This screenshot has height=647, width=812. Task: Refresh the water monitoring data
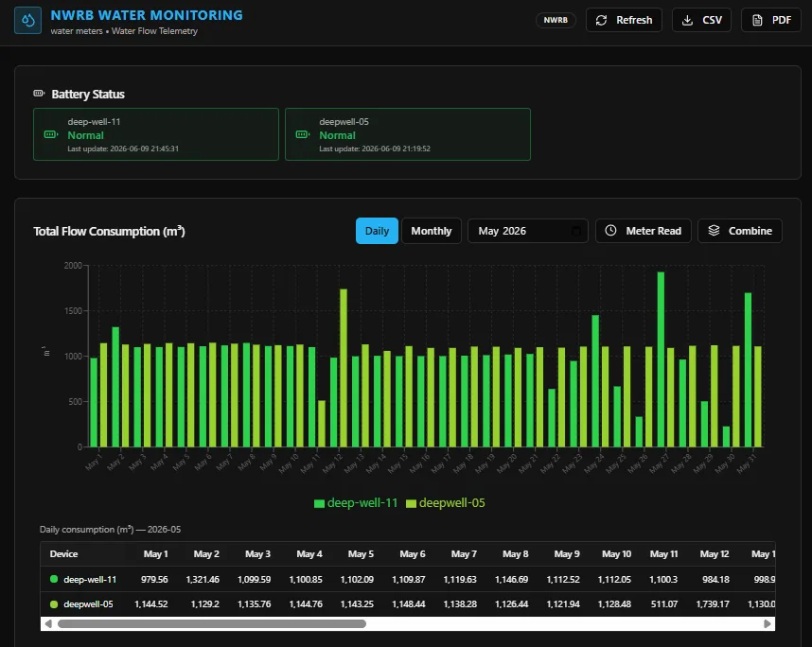(x=624, y=20)
